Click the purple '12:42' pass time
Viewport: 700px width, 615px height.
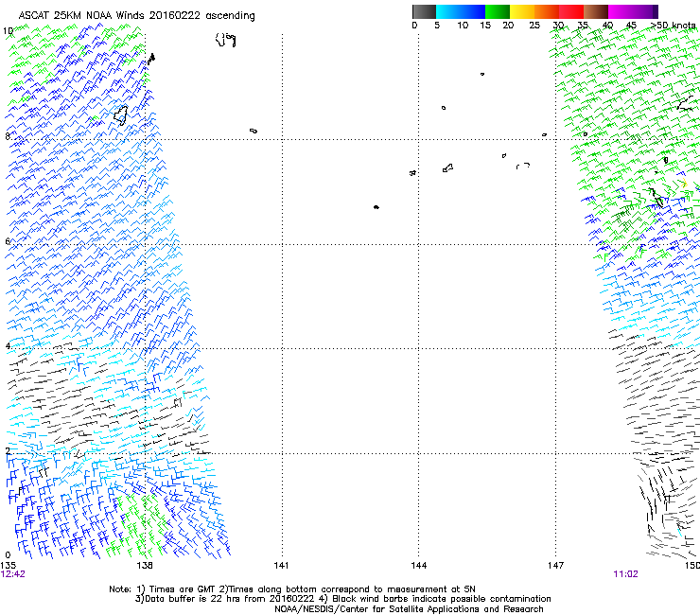point(13,574)
